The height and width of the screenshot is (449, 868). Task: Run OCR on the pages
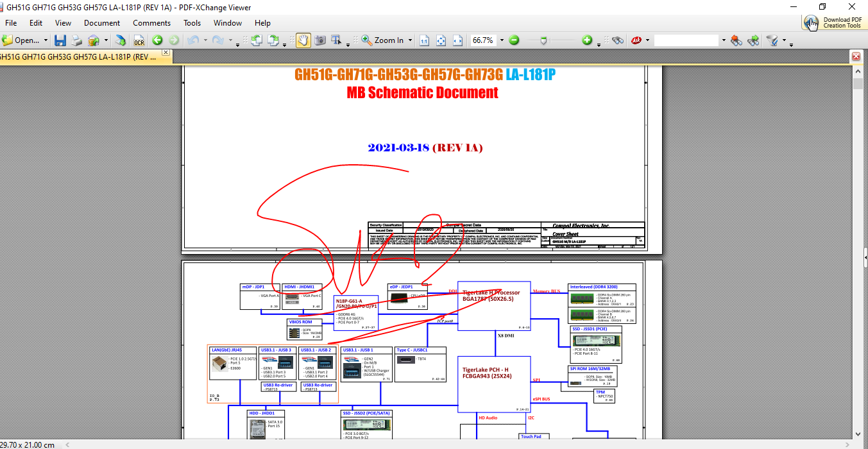click(139, 40)
